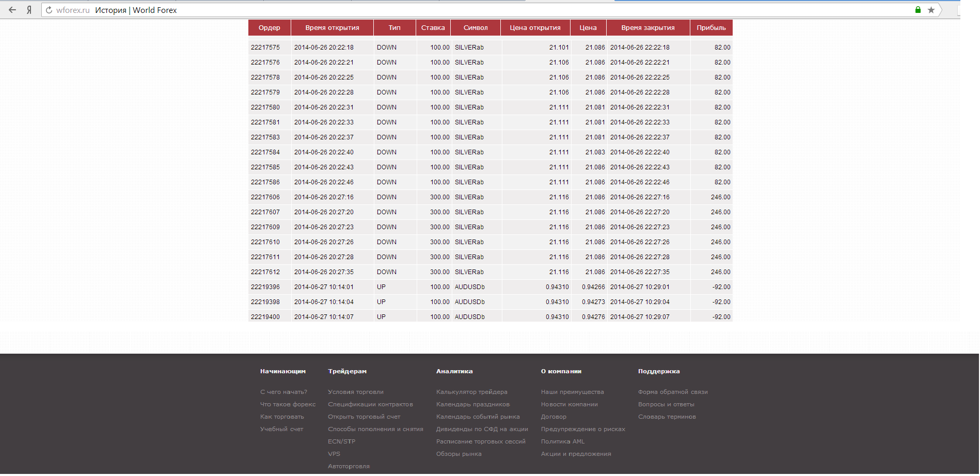
Task: Go to Форма обратной связи
Action: (673, 392)
